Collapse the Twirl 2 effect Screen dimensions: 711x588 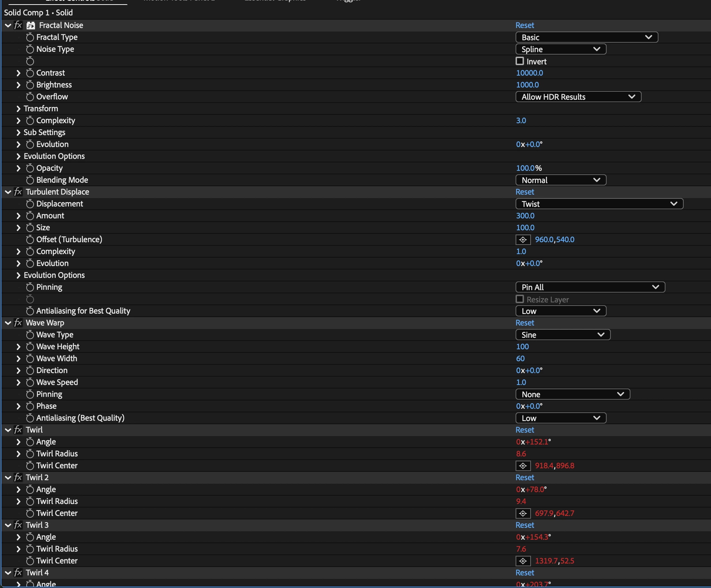8,478
